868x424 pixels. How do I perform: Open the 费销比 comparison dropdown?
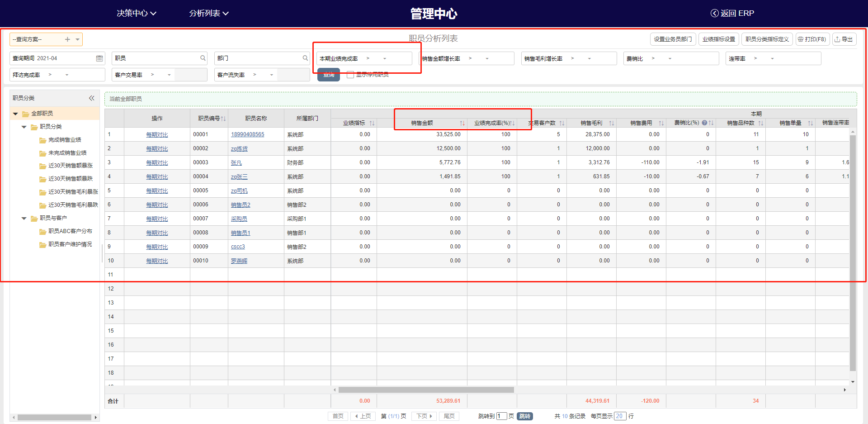670,59
